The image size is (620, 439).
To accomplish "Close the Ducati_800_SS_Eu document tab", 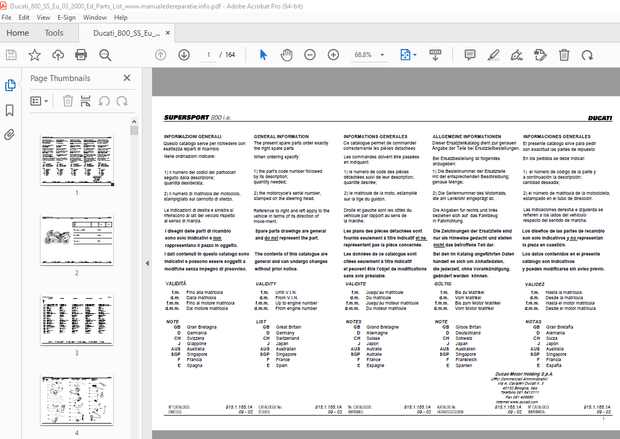I will point(168,33).
